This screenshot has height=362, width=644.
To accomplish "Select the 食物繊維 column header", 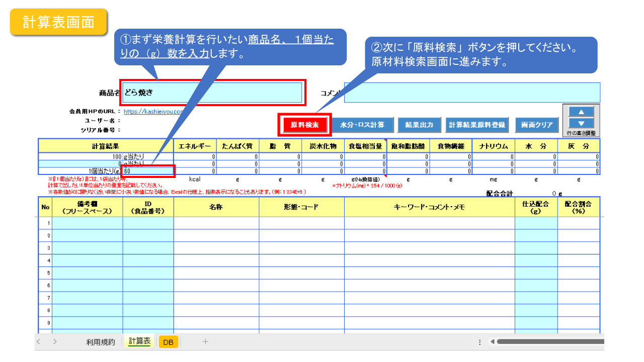I will [451, 146].
